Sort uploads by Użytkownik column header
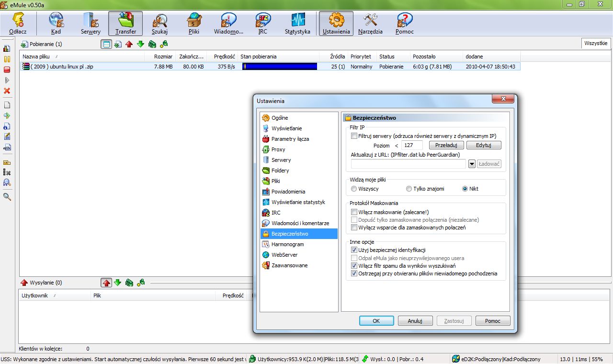Image resolution: width=613 pixels, height=364 pixels. [x=55, y=296]
